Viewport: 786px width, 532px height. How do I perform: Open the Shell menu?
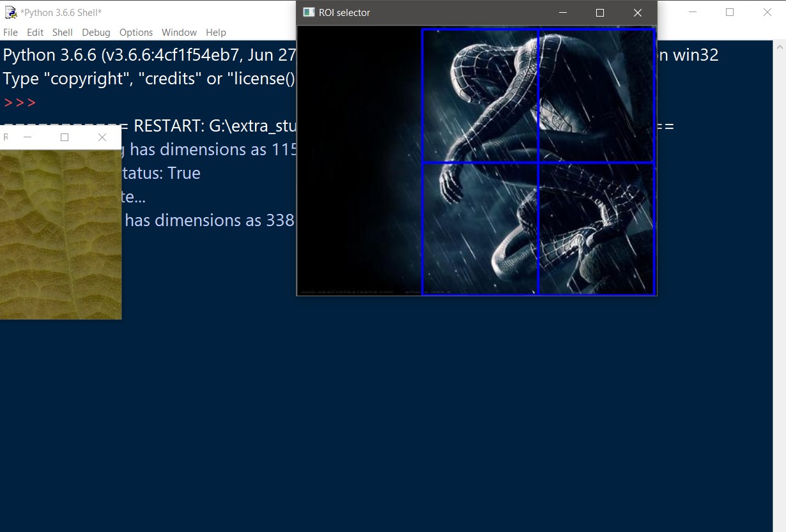pyautogui.click(x=63, y=32)
